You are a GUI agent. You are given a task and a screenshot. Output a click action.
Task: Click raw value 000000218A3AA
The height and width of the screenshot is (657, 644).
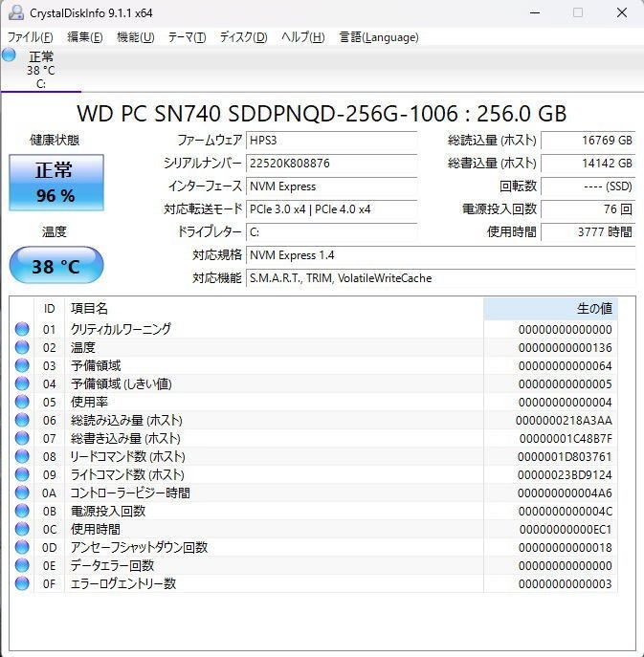click(564, 420)
